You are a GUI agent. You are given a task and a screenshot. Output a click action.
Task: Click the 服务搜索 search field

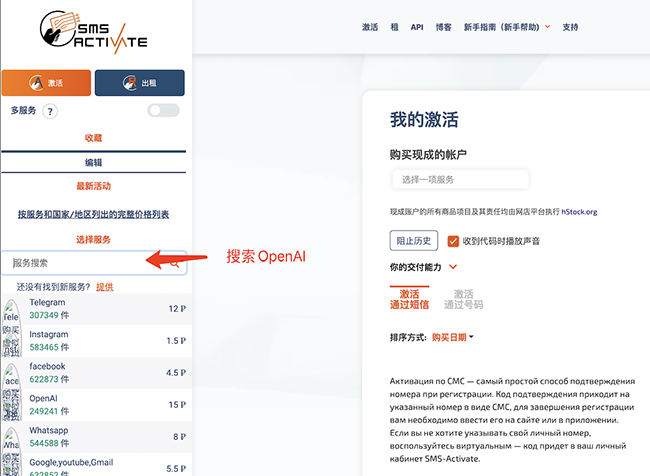[94, 263]
